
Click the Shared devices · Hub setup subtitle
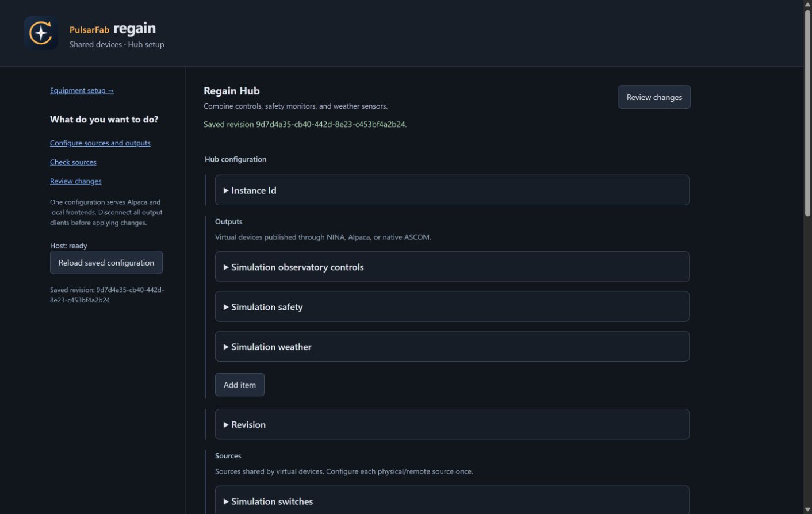tap(117, 44)
